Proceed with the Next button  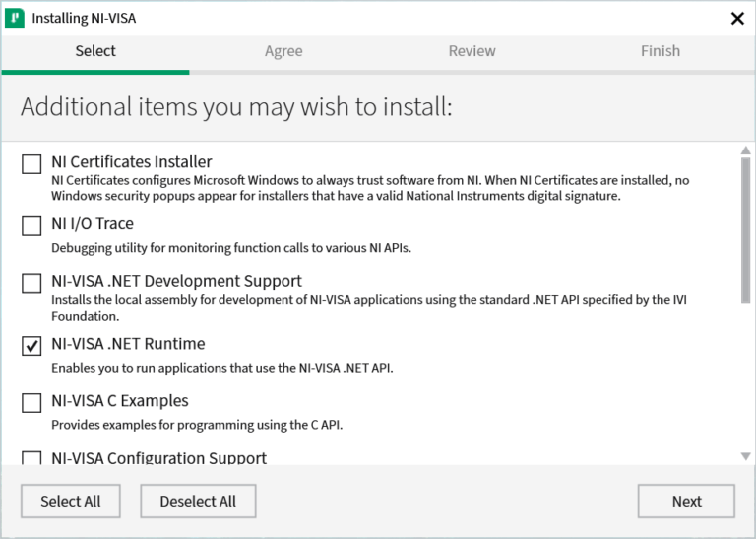686,501
